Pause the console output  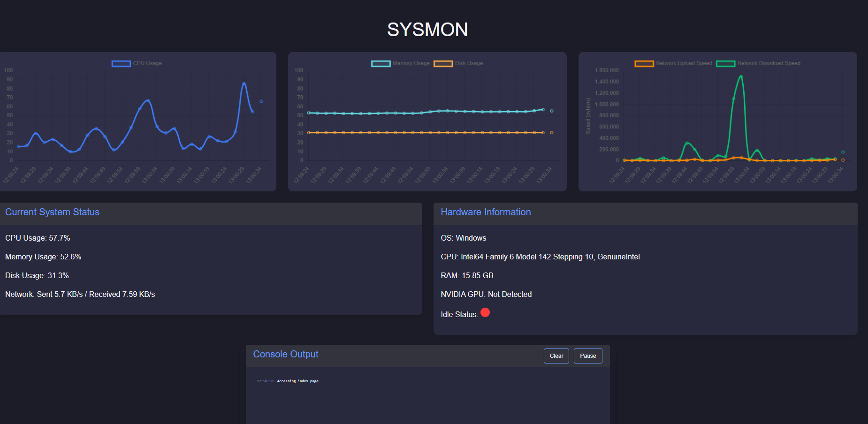click(588, 356)
